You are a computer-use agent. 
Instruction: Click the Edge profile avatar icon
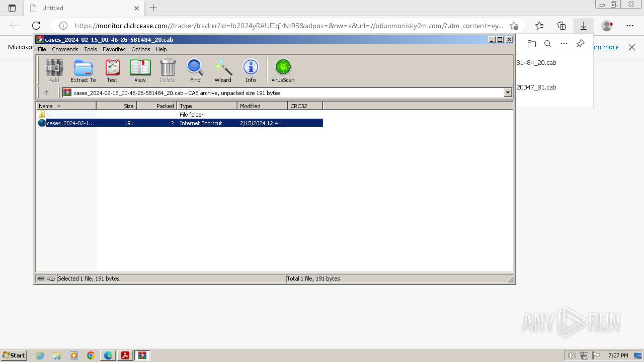(607, 26)
